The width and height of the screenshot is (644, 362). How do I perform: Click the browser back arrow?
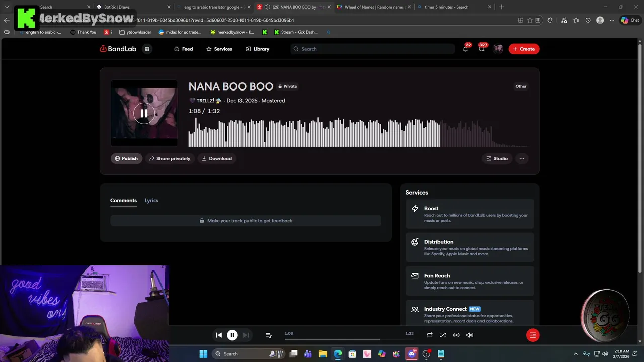coord(7,20)
